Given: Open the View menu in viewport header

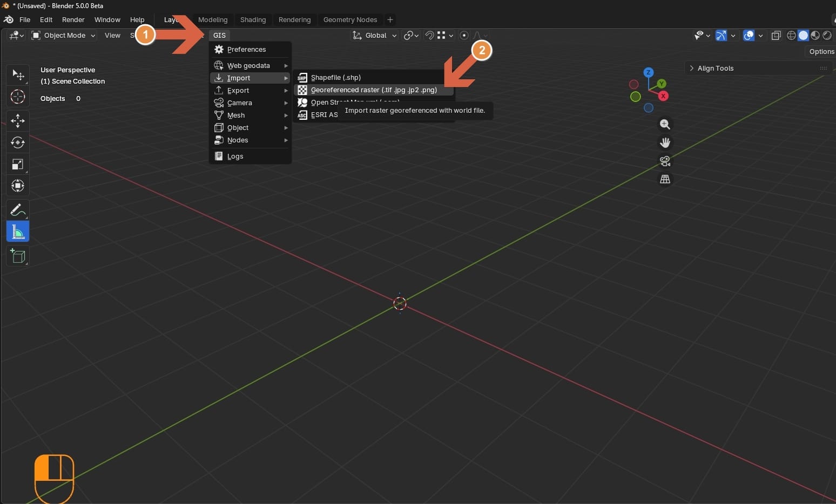Looking at the screenshot, I should point(112,35).
